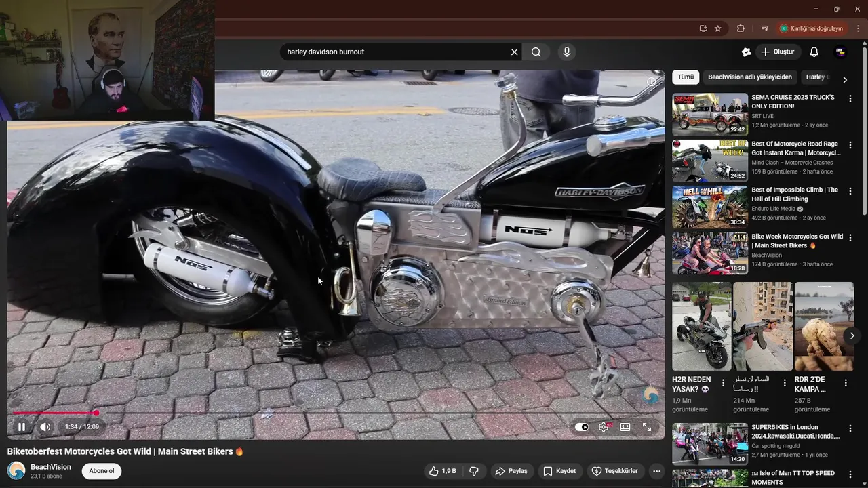Open browser three-dot menu
Viewport: 868px width, 488px height.
coord(857,28)
